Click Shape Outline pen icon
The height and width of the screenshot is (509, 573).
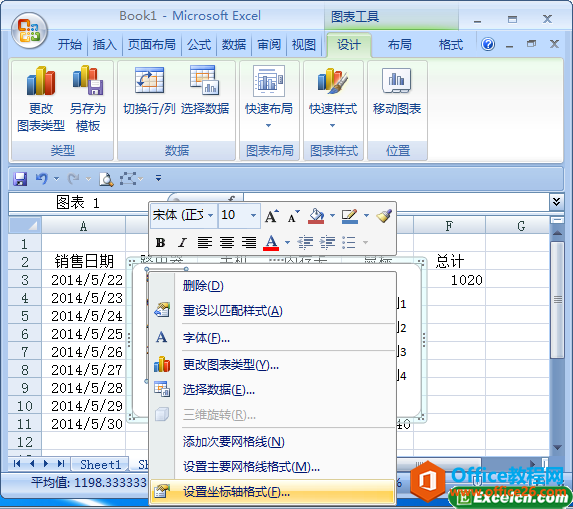point(350,216)
